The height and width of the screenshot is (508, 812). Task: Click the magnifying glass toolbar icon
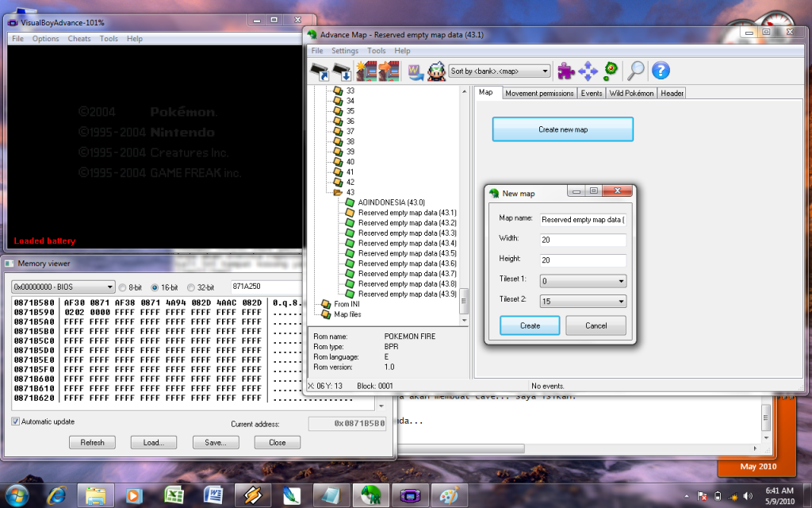(x=635, y=71)
